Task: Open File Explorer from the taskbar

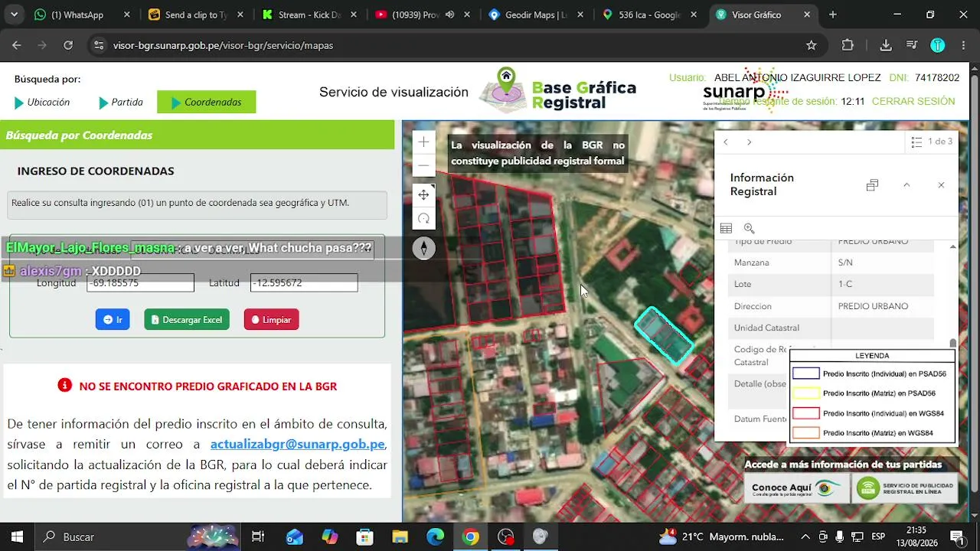Action: (400, 536)
